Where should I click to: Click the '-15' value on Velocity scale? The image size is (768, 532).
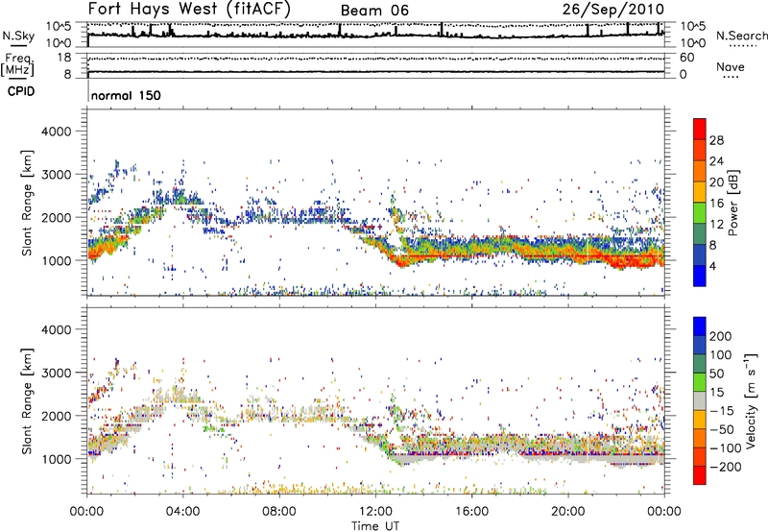[722, 411]
